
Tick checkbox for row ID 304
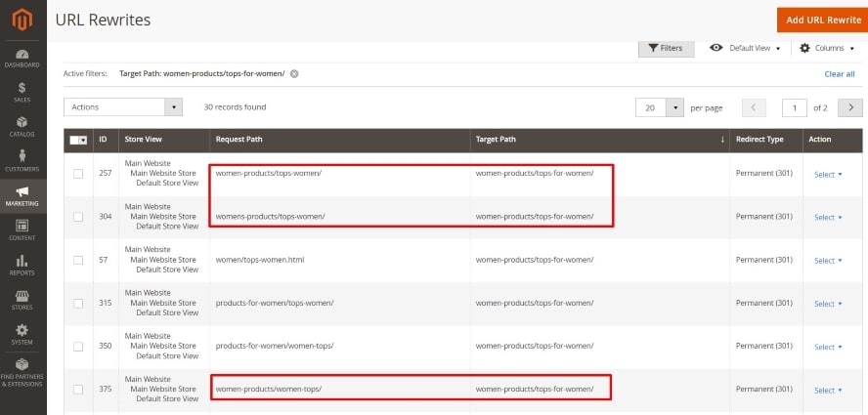(78, 217)
